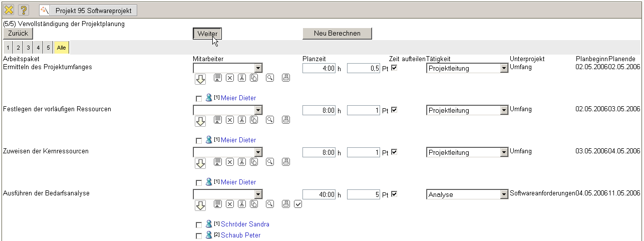Click the yellow down arrow under Zuweisen der Kernressourcen
The width and height of the screenshot is (644, 241).
tap(200, 163)
